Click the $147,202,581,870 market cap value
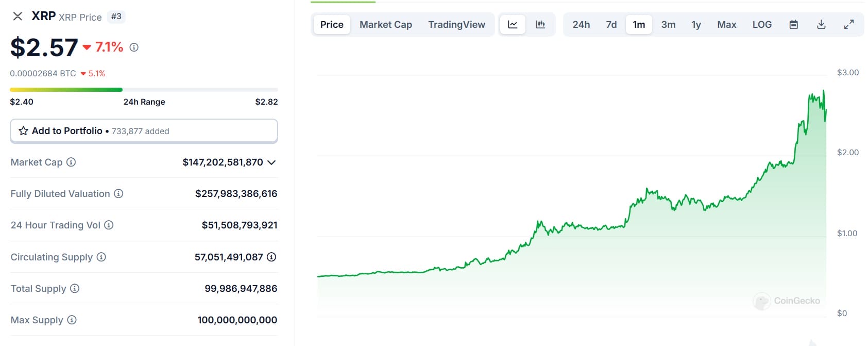 pos(223,162)
